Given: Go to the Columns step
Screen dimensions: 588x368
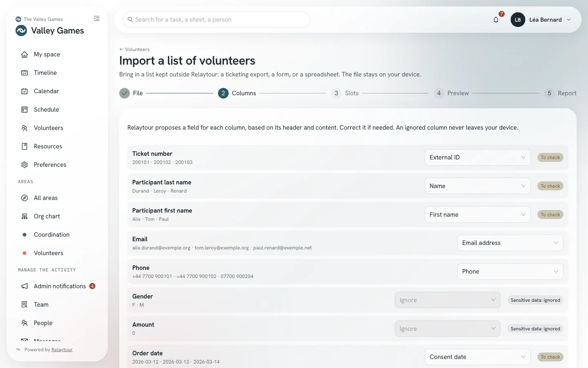Looking at the screenshot, I should 237,93.
